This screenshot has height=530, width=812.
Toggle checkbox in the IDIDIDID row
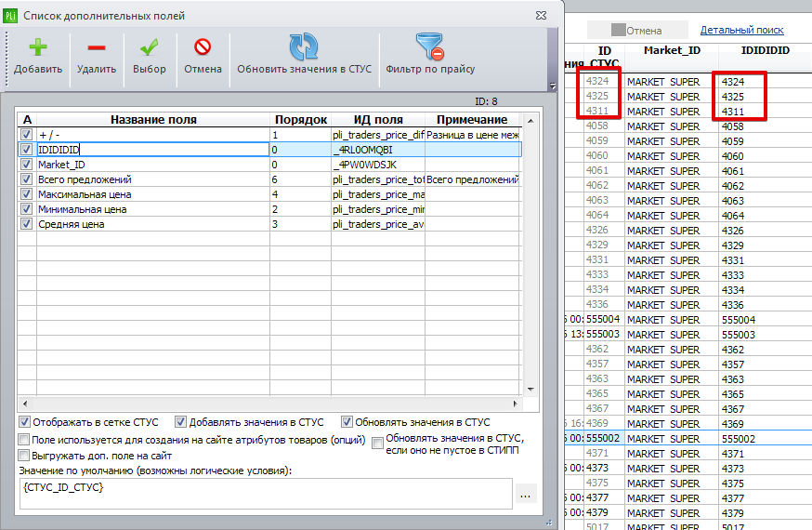tap(26, 150)
